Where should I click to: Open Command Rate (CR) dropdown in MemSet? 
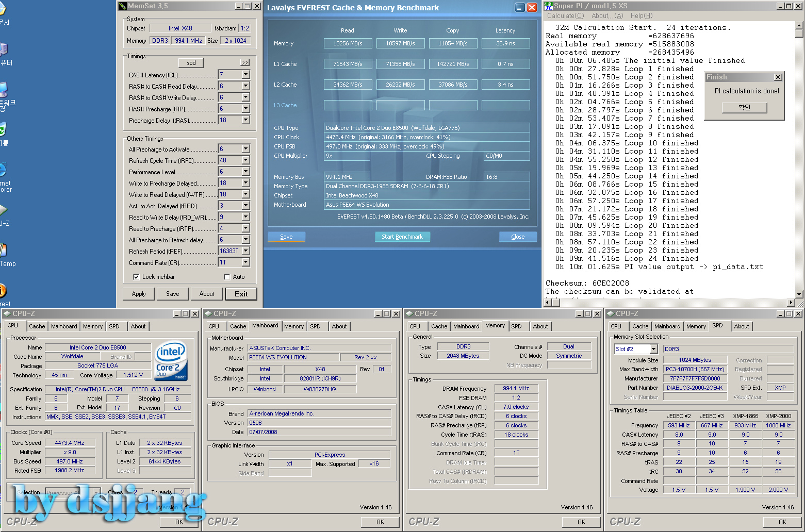point(245,262)
